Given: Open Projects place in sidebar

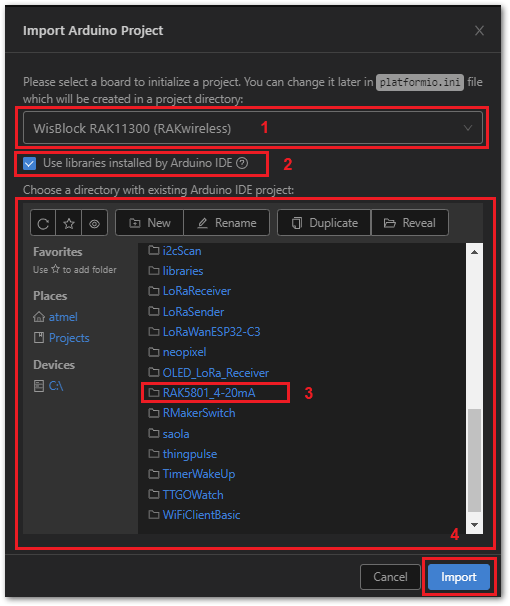Looking at the screenshot, I should pyautogui.click(x=69, y=338).
